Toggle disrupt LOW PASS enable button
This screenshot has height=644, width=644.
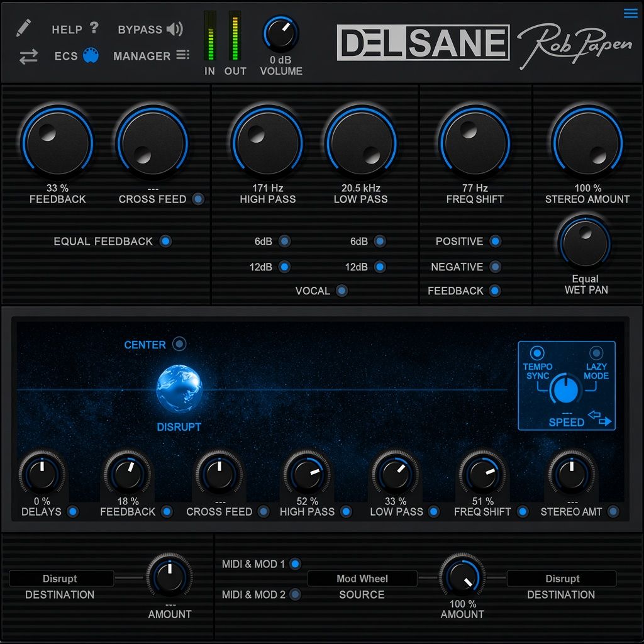point(433,512)
